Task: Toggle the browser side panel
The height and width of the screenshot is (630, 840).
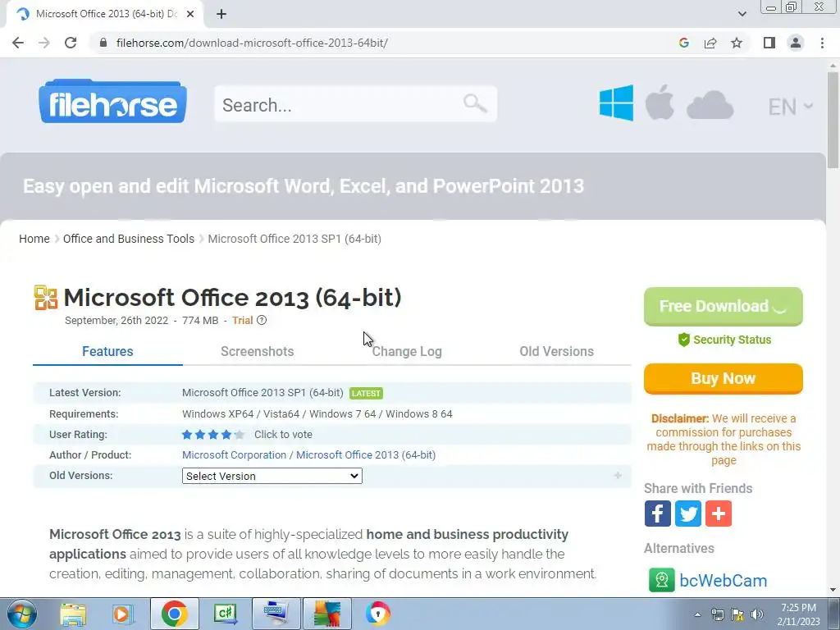Action: [769, 43]
